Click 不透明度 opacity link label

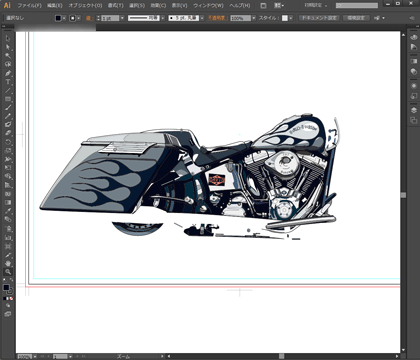click(217, 18)
